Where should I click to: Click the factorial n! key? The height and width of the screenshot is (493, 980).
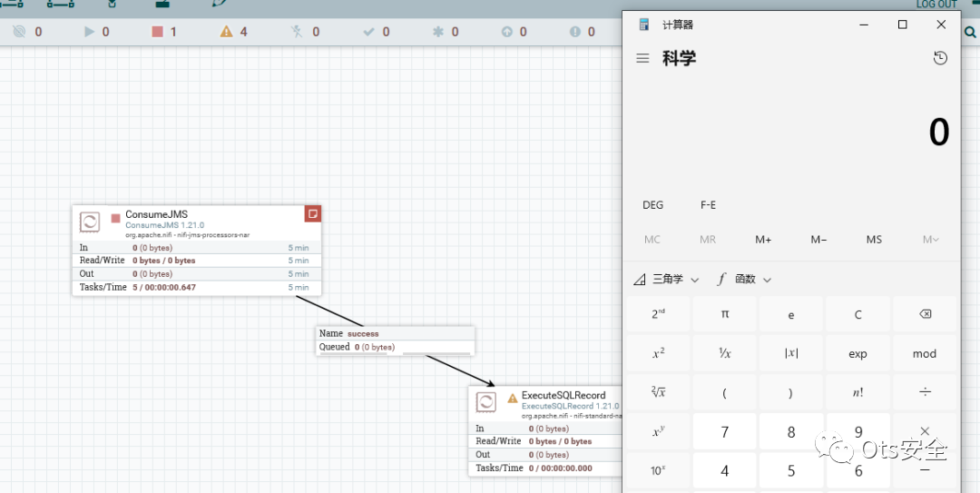[x=858, y=392]
